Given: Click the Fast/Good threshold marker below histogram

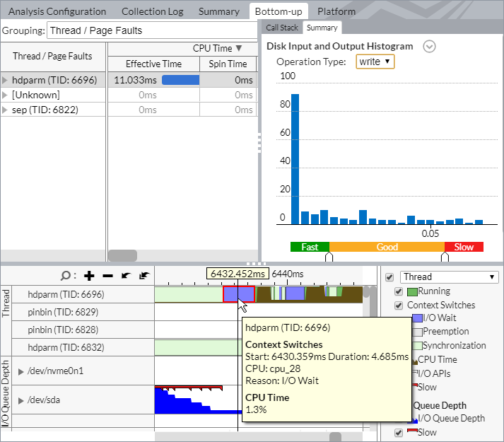Looking at the screenshot, I should 329,258.
